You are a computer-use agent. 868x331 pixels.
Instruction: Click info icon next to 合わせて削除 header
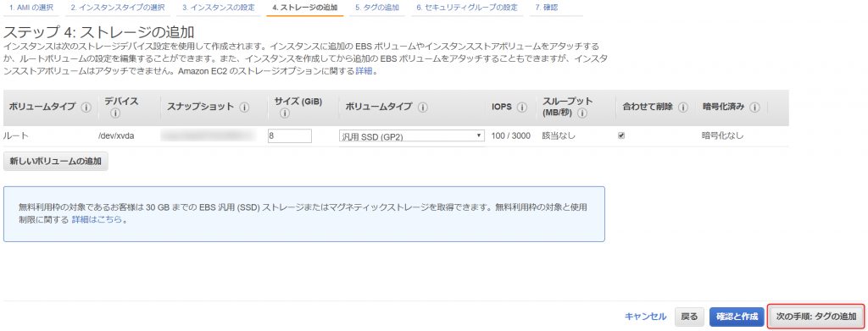coord(683,108)
